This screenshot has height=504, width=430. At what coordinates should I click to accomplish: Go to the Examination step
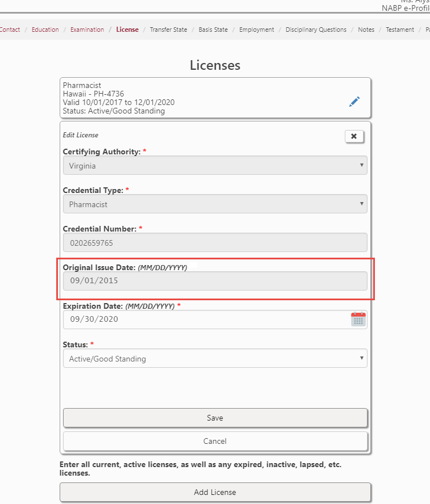[x=87, y=30]
